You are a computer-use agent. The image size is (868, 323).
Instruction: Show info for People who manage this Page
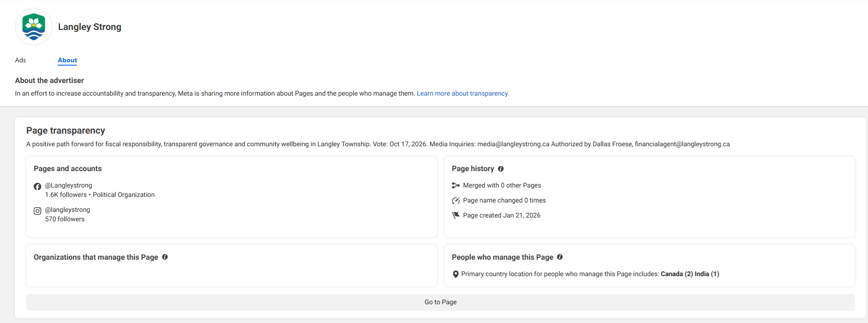pyautogui.click(x=560, y=257)
